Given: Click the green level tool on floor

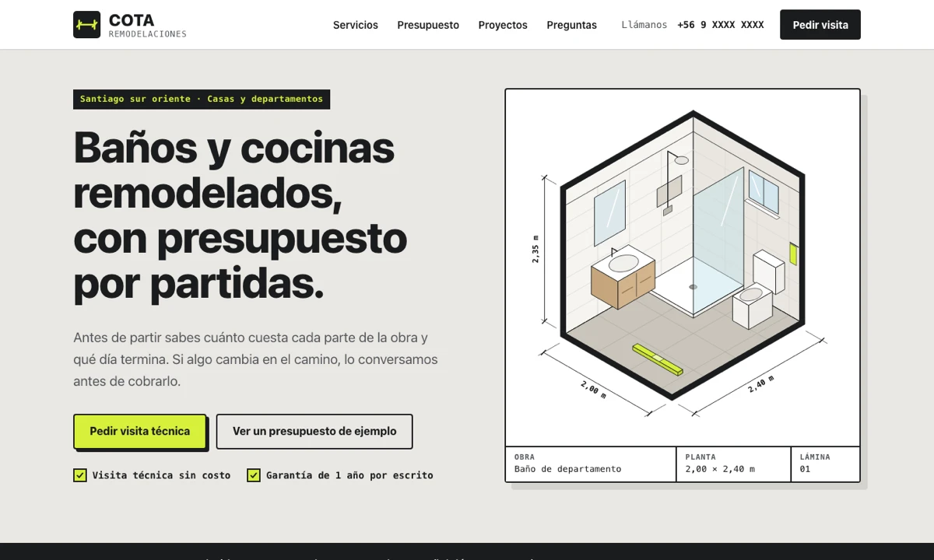Looking at the screenshot, I should 658,360.
